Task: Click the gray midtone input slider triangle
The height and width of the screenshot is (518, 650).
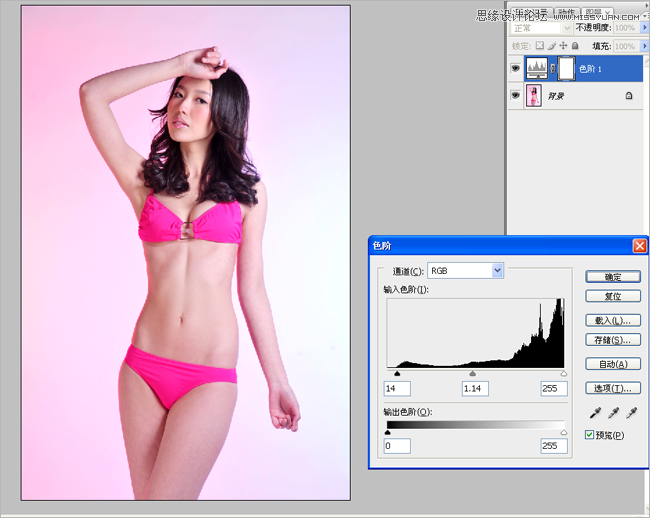Action: click(x=473, y=374)
